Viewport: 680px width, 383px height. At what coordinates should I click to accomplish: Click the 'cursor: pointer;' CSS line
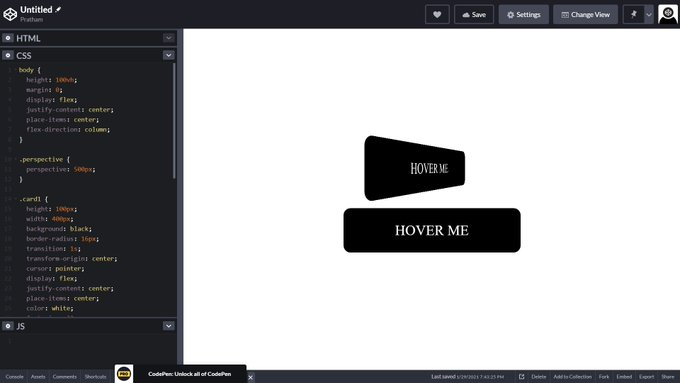click(x=55, y=268)
